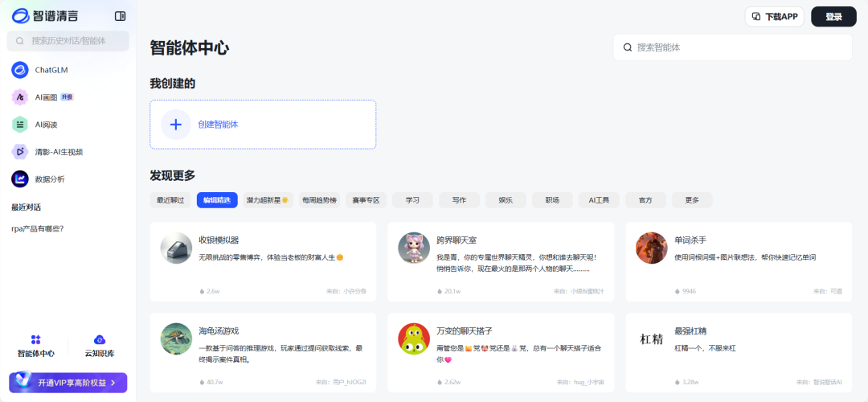Open the 数据分析 data analysis icon

(20, 178)
